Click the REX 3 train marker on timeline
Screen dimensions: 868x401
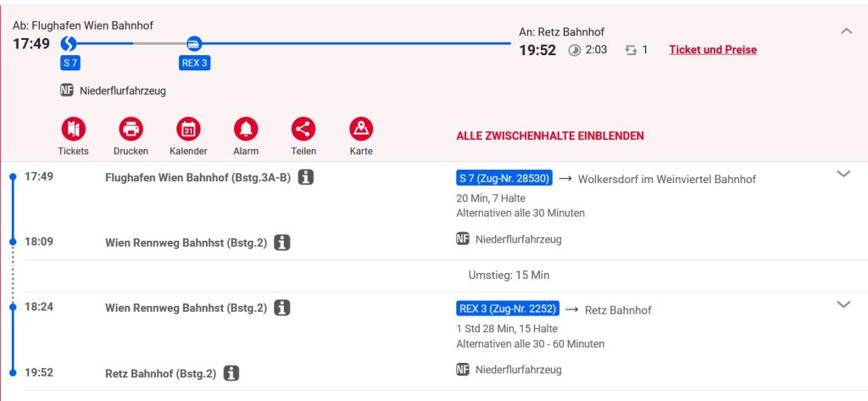click(x=194, y=44)
